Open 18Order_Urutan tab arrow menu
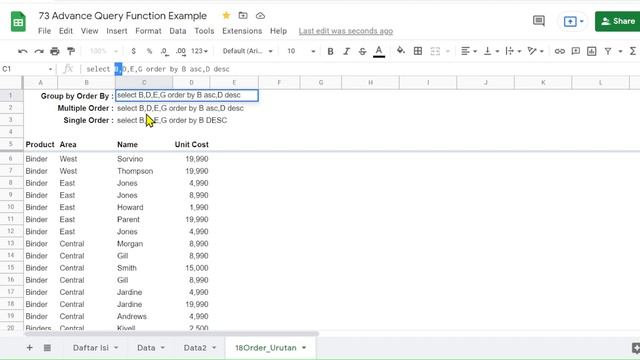The height and width of the screenshot is (360, 640). tap(304, 348)
